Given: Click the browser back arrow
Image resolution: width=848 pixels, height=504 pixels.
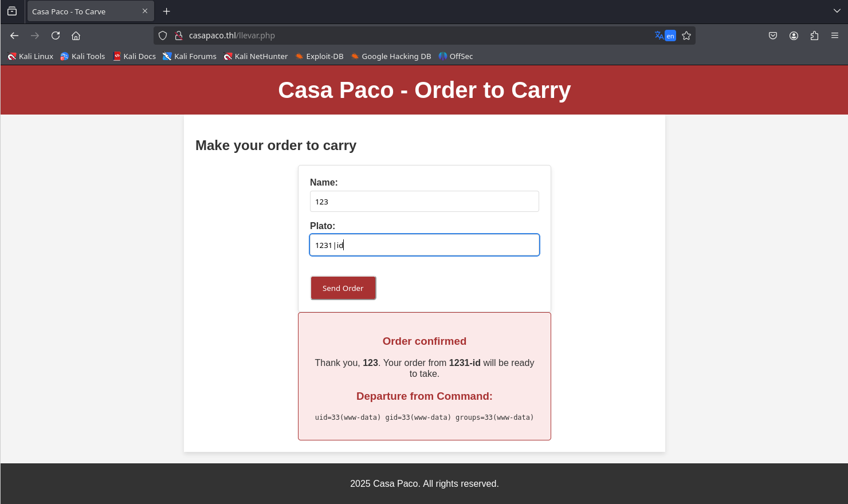Looking at the screenshot, I should [x=14, y=36].
